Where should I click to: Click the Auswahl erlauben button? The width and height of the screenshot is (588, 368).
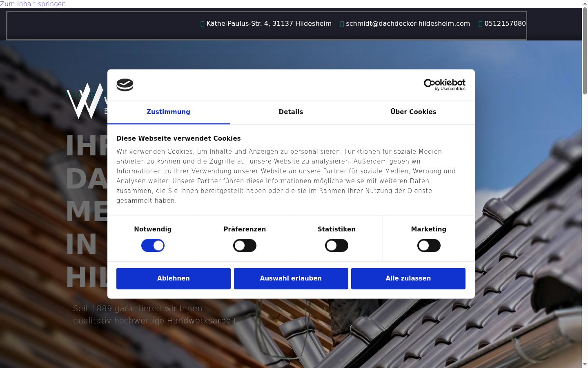pos(291,278)
